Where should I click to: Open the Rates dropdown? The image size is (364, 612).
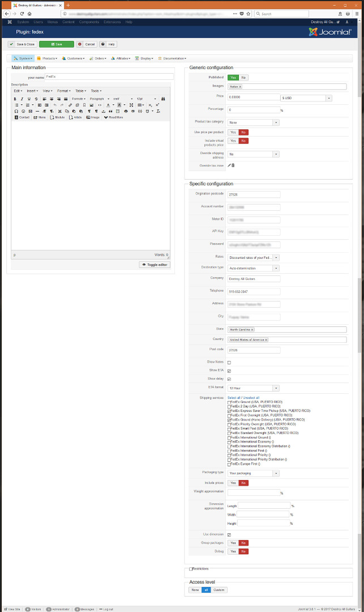pyautogui.click(x=253, y=258)
